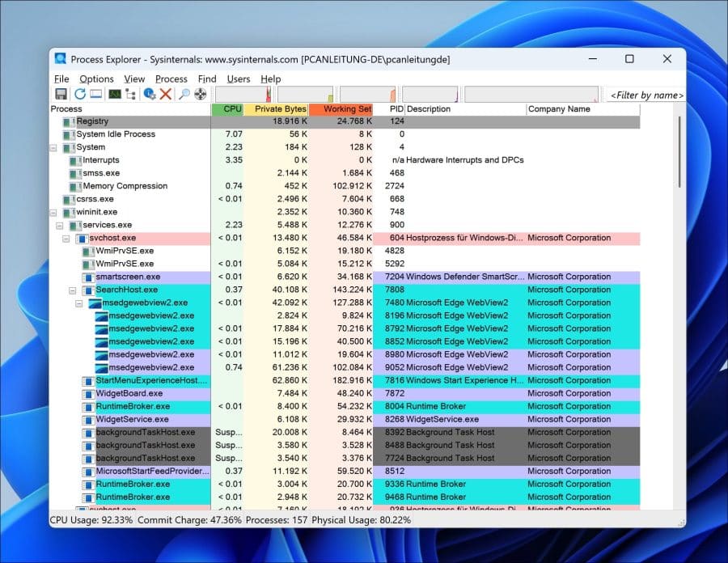
Task: Click the Save toolbar icon
Action: pos(60,94)
